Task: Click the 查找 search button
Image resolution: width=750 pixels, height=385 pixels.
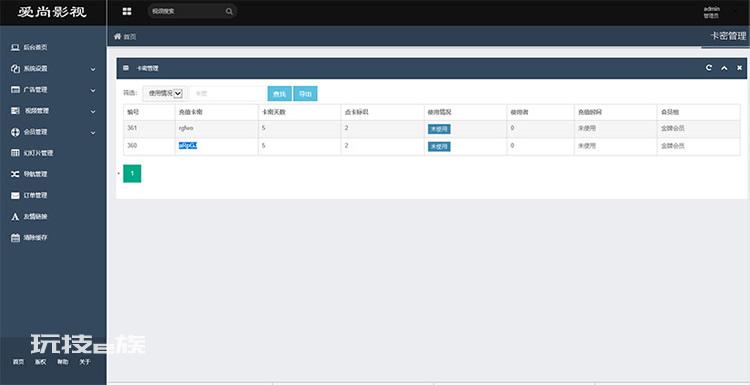Action: coord(279,94)
